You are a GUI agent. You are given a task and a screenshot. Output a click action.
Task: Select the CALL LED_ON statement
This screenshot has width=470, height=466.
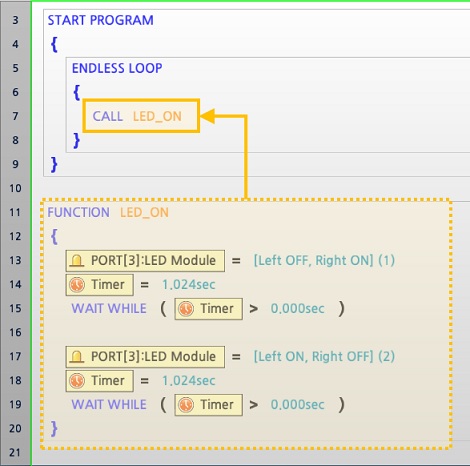[141, 116]
